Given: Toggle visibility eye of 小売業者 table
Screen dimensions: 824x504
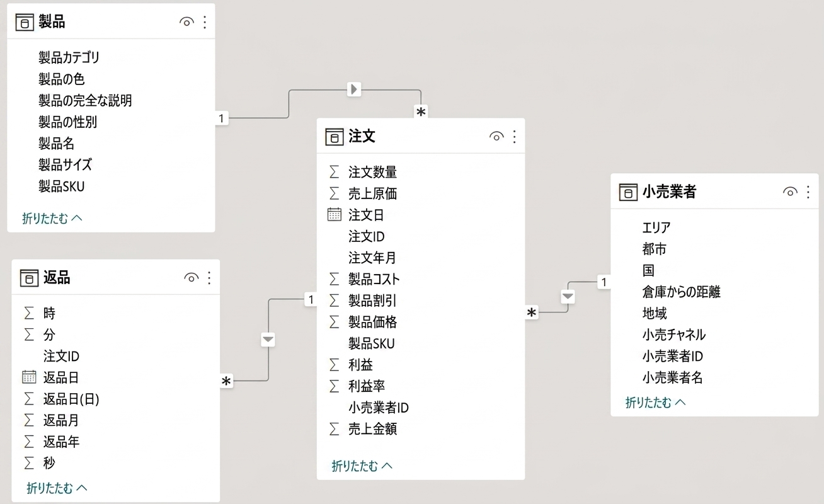Looking at the screenshot, I should pos(790,192).
